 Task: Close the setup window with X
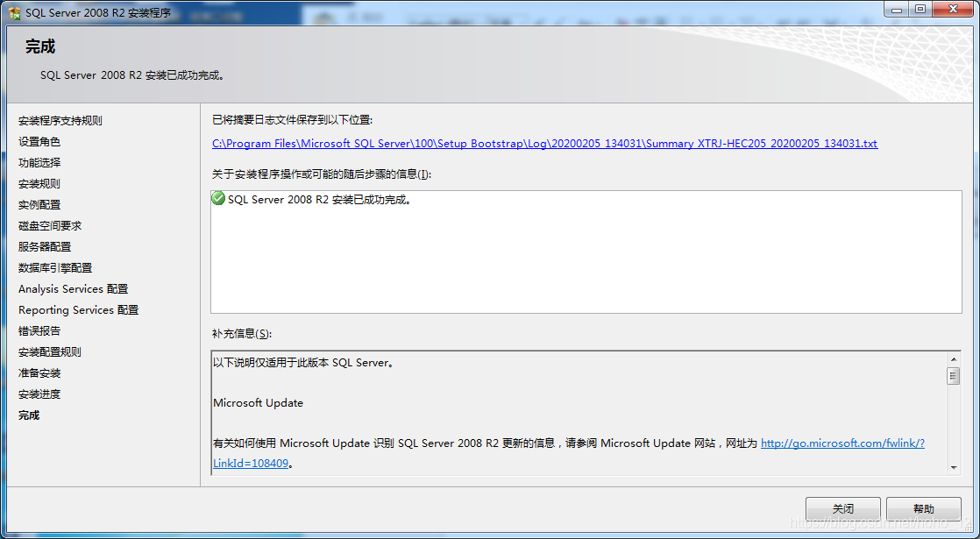(953, 9)
